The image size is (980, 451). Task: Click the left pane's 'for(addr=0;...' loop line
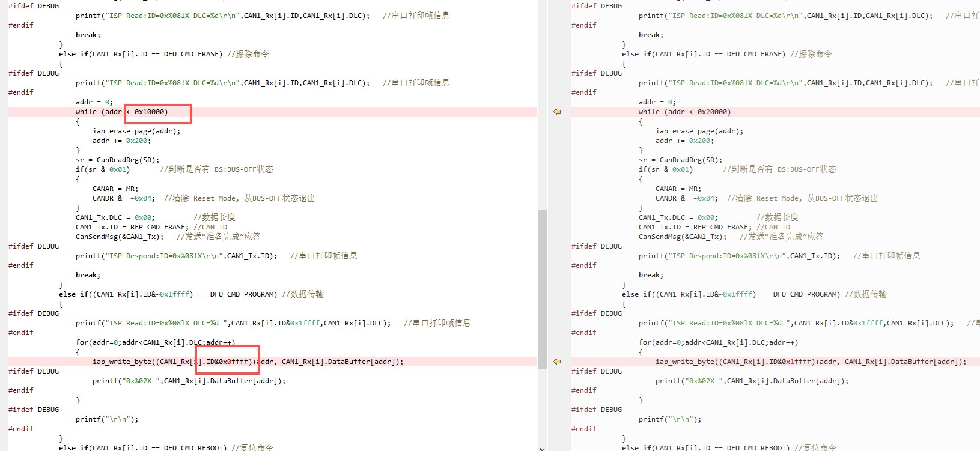click(x=155, y=342)
